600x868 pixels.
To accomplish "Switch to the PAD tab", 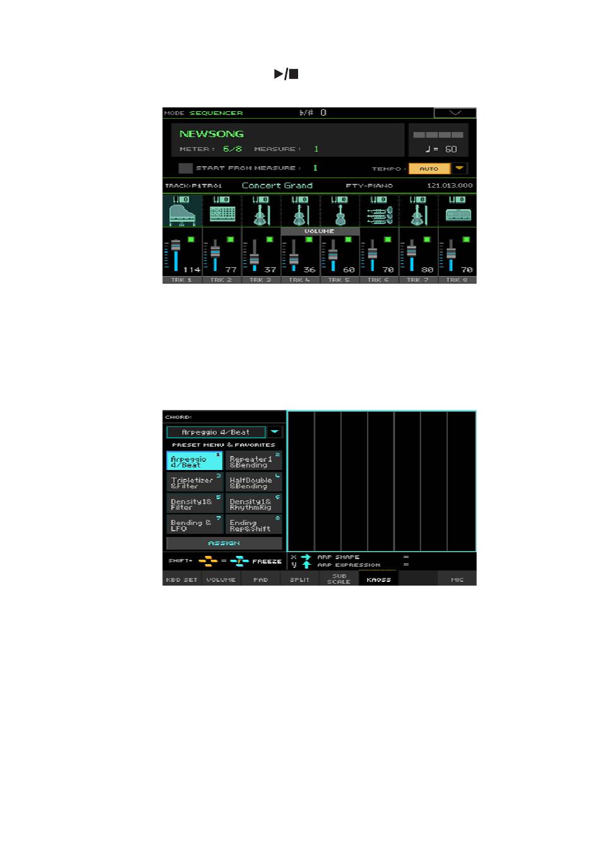I will (261, 579).
